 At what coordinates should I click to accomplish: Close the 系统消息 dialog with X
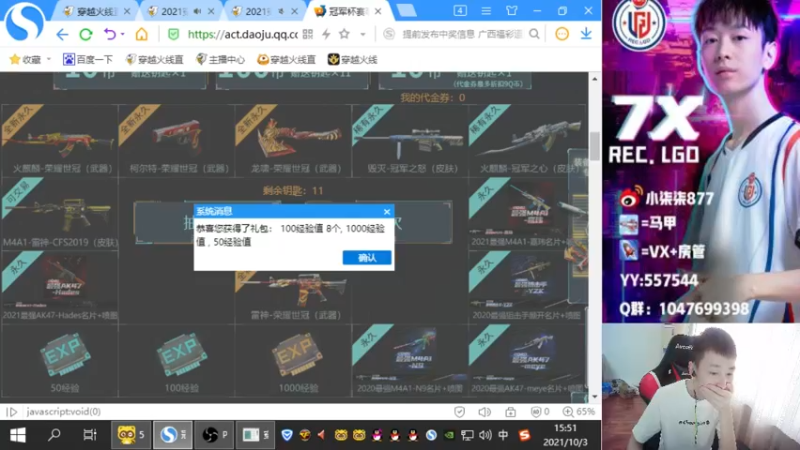(x=387, y=211)
